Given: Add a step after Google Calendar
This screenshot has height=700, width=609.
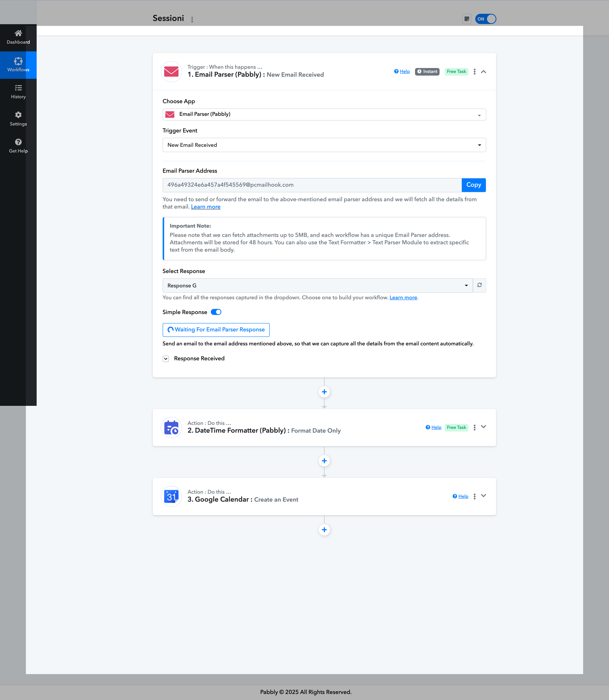Looking at the screenshot, I should (324, 530).
